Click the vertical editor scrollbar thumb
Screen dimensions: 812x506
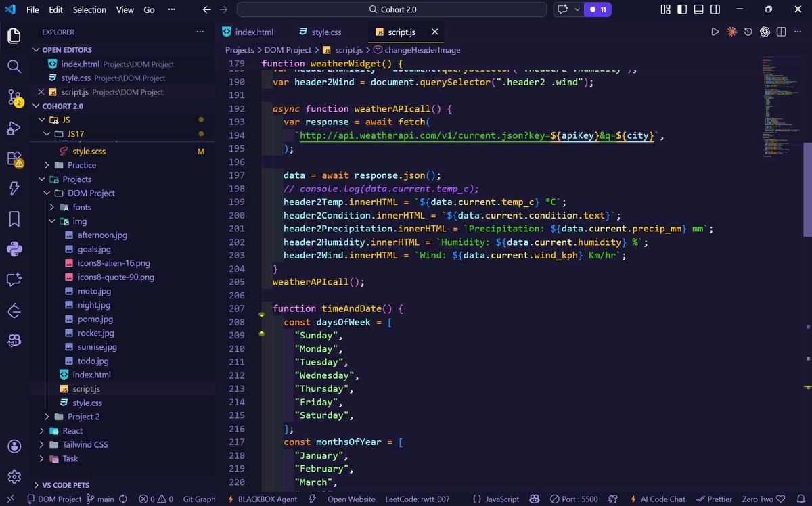pyautogui.click(x=807, y=189)
